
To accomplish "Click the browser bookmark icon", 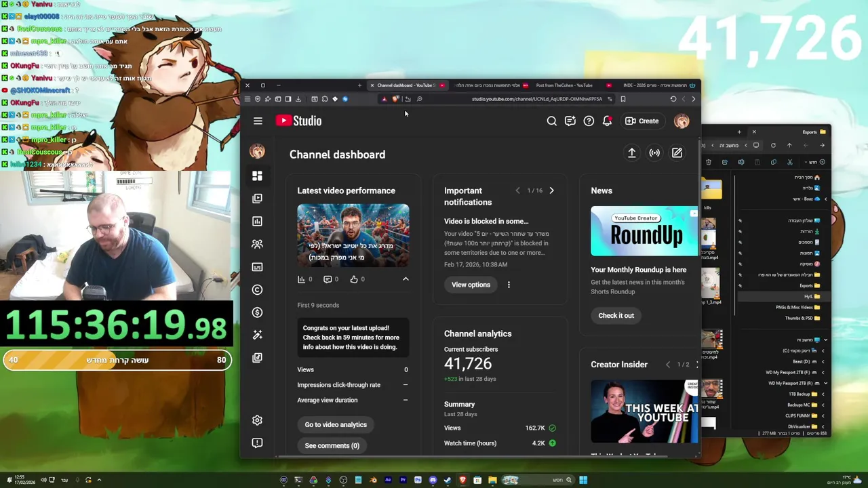I will click(623, 99).
